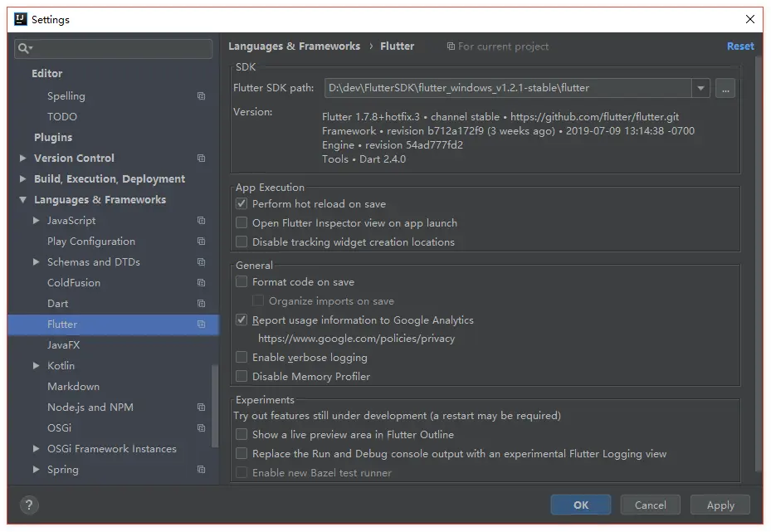
Task: Check Disable tracking widget creation locations
Action: point(242,242)
